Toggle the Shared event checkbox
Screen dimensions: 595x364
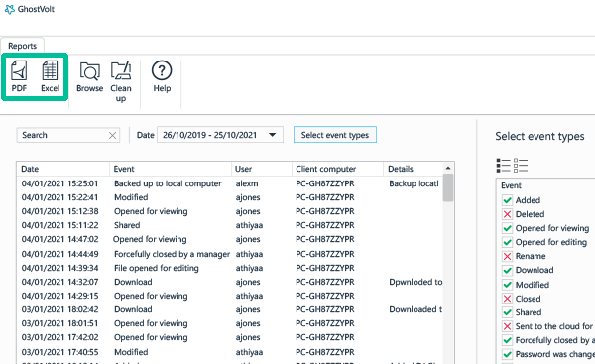pos(507,312)
